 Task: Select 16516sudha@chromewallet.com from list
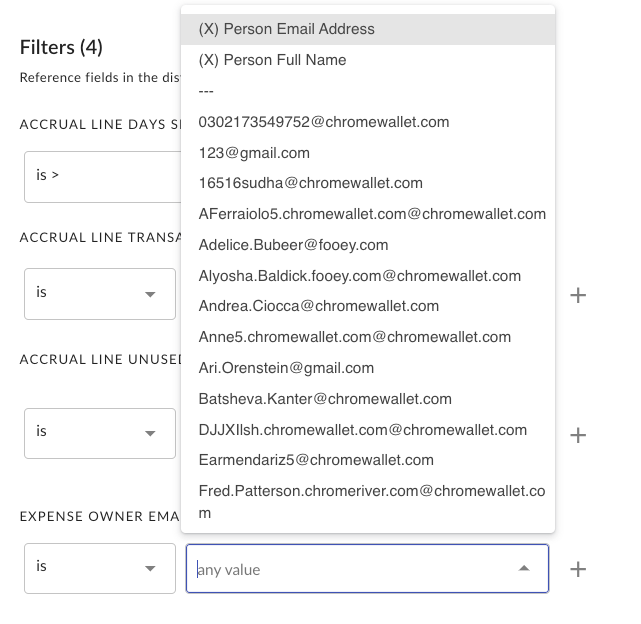click(x=311, y=183)
